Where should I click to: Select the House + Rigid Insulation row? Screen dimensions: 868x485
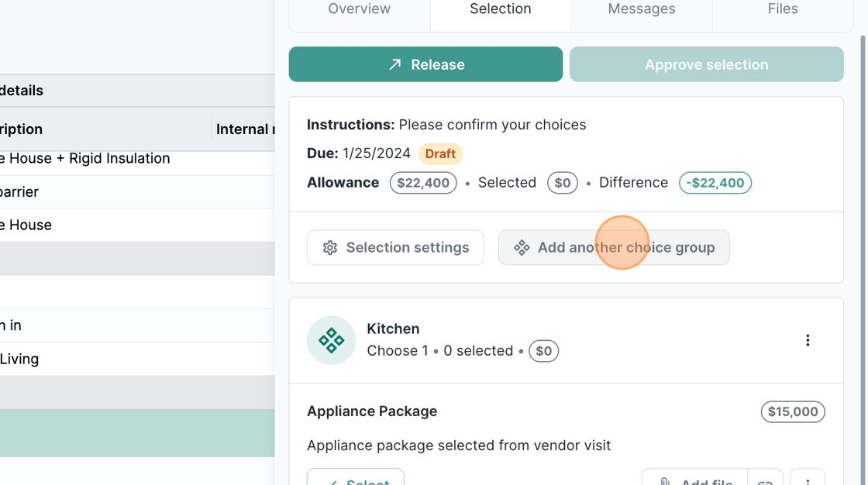pyautogui.click(x=85, y=159)
